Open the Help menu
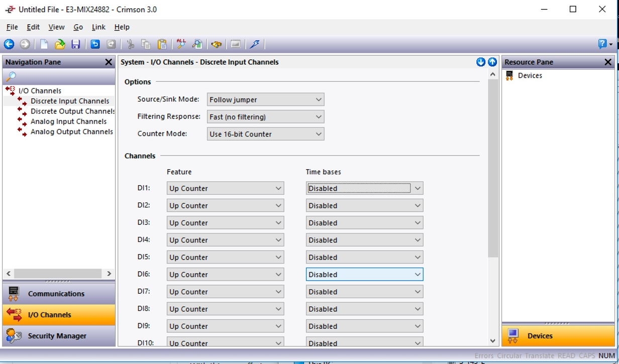 coord(122,27)
